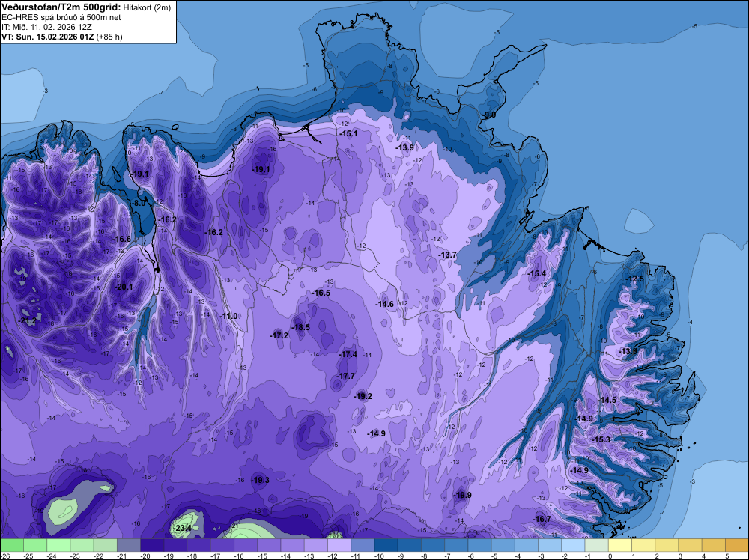Pick the legend swatch between -6 and -5

(x=480, y=546)
